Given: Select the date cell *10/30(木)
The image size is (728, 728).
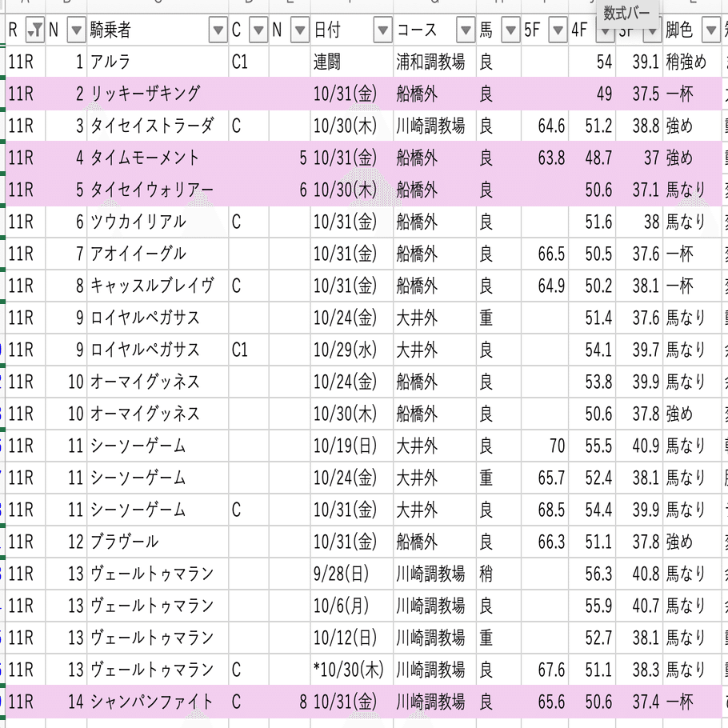Looking at the screenshot, I should [x=351, y=670].
